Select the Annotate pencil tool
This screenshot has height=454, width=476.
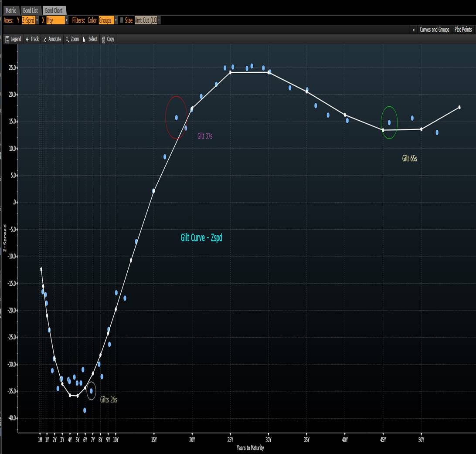[x=52, y=39]
